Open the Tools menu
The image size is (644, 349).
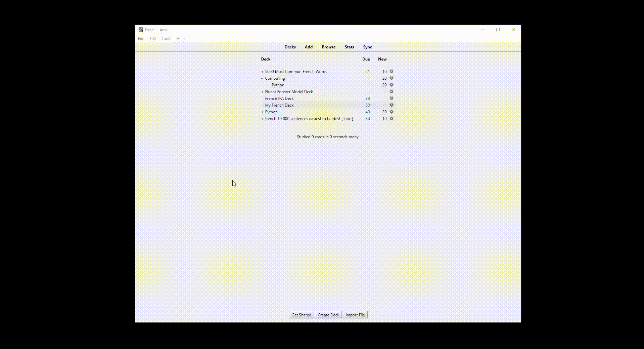tap(166, 39)
